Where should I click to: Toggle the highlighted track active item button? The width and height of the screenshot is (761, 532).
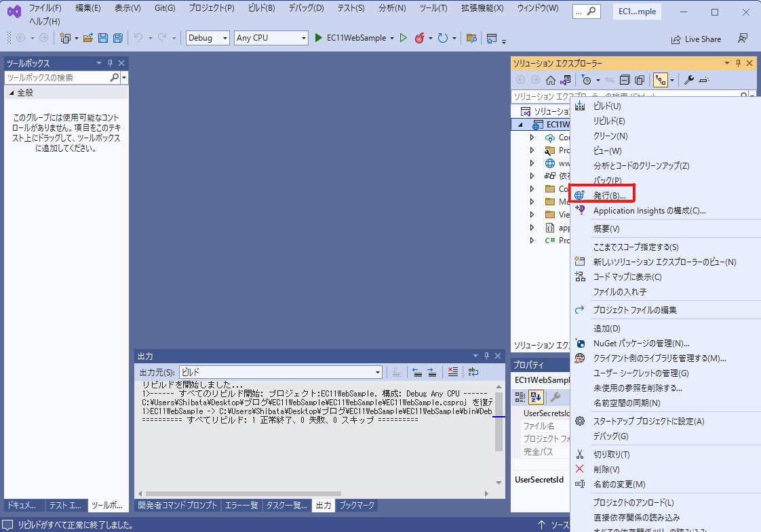point(661,80)
